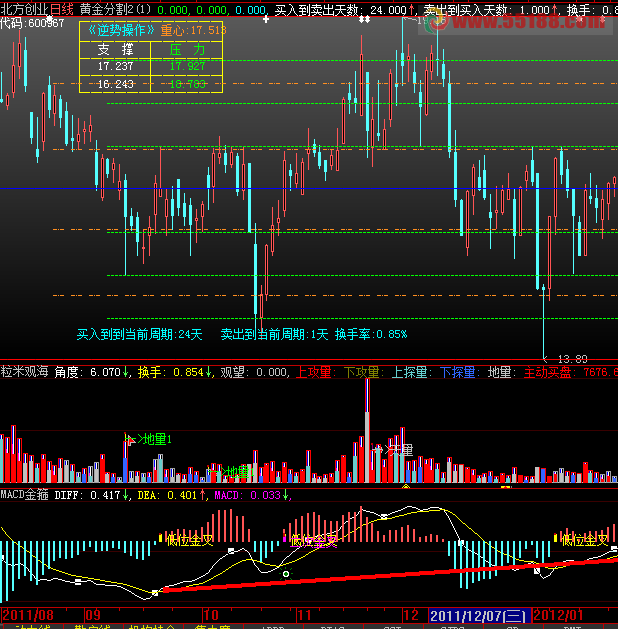The width and height of the screenshot is (618, 629).
Task: Click the 重心:17.513 value
Action: [x=194, y=30]
